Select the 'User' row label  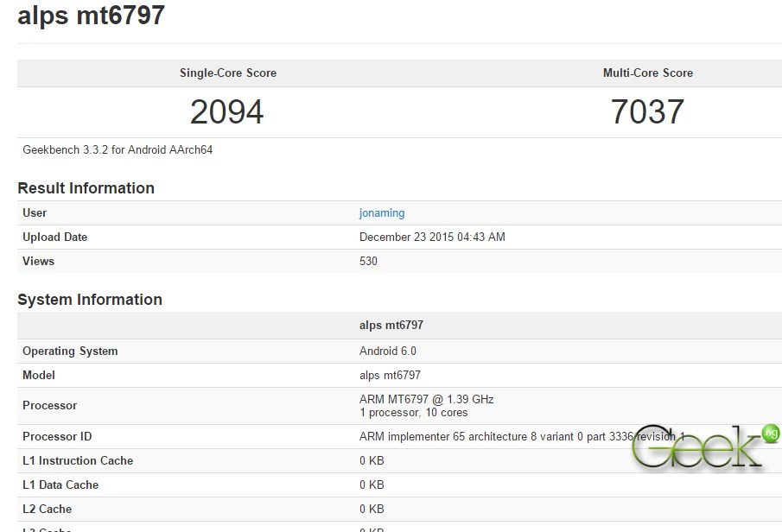click(x=35, y=213)
